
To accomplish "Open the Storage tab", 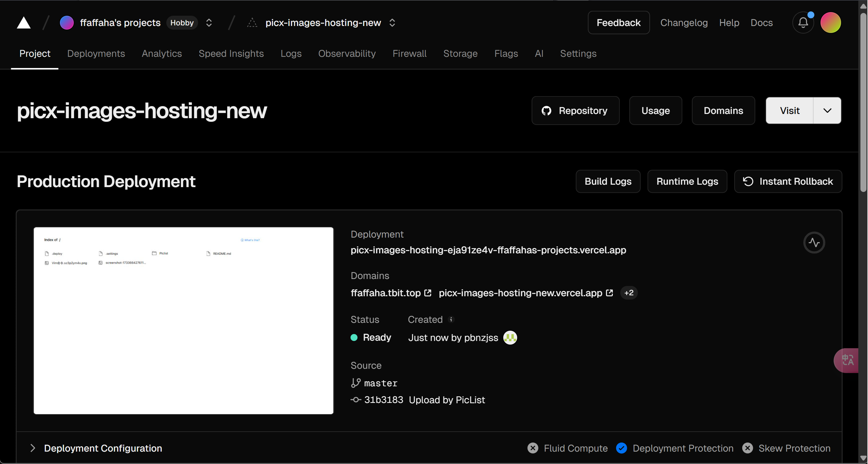I will point(460,54).
